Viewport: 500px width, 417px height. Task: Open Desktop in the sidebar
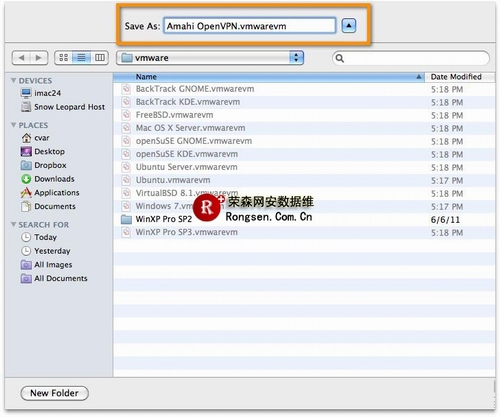[43, 151]
